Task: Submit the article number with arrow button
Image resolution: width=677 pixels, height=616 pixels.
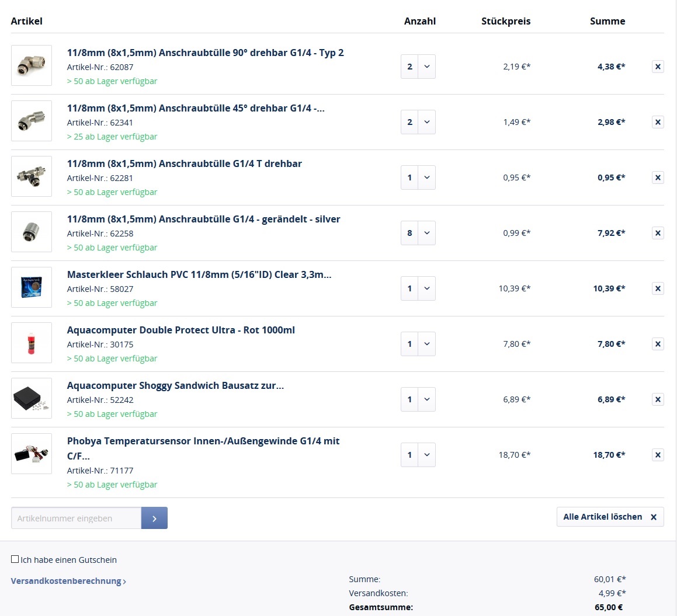Action: coord(154,518)
